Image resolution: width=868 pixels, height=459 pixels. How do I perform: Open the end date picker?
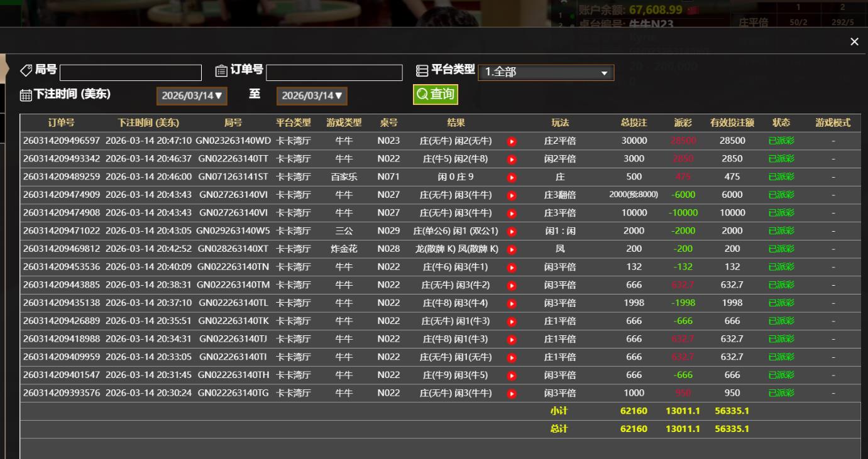(x=312, y=96)
